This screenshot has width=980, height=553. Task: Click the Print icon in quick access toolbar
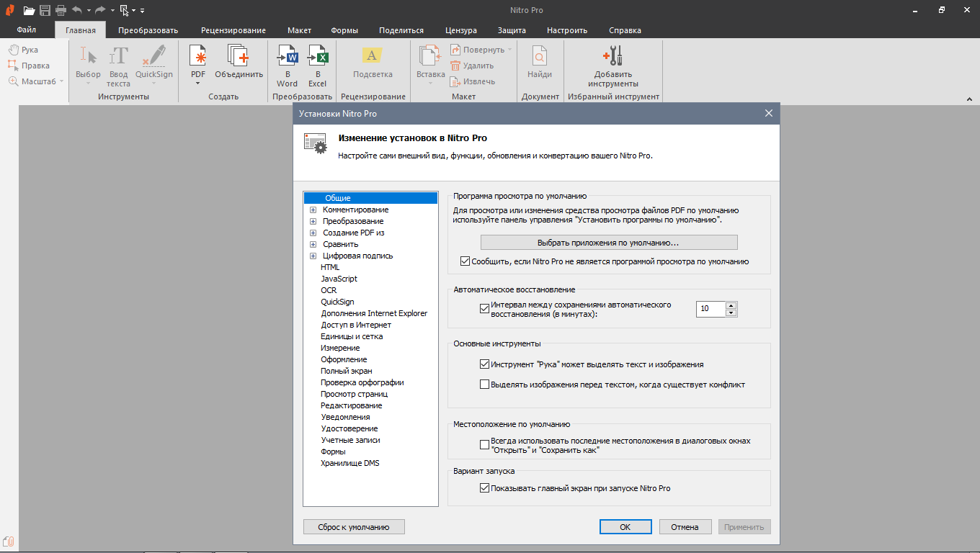click(x=61, y=10)
